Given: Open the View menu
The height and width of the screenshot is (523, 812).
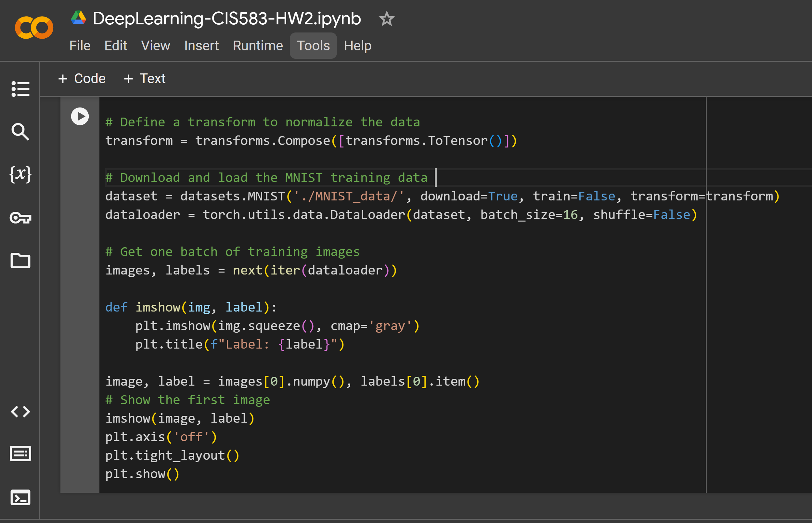Looking at the screenshot, I should point(156,46).
